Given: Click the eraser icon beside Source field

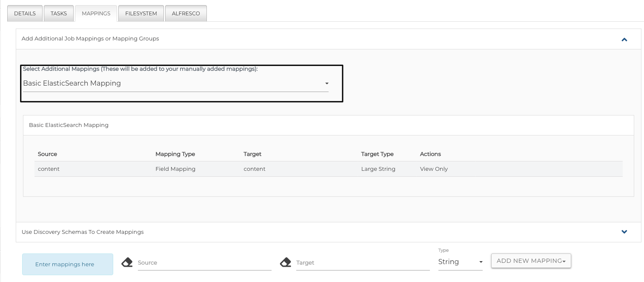Looking at the screenshot, I should 127,262.
